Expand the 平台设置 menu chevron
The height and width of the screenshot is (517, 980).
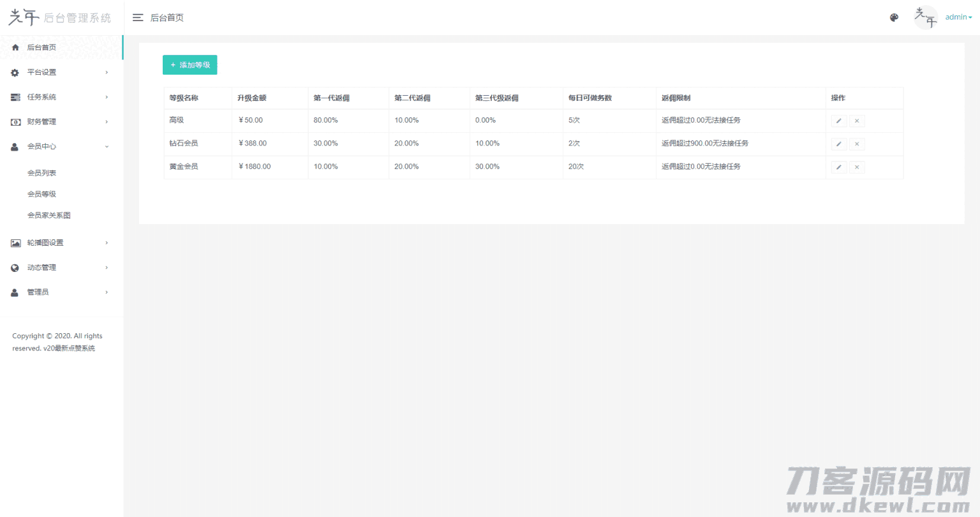(107, 73)
